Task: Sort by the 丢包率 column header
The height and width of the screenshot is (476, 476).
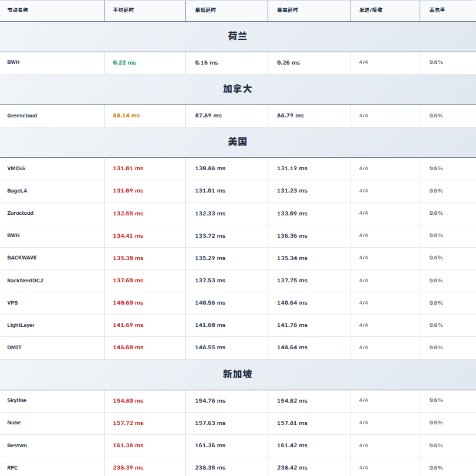Action: click(x=437, y=10)
